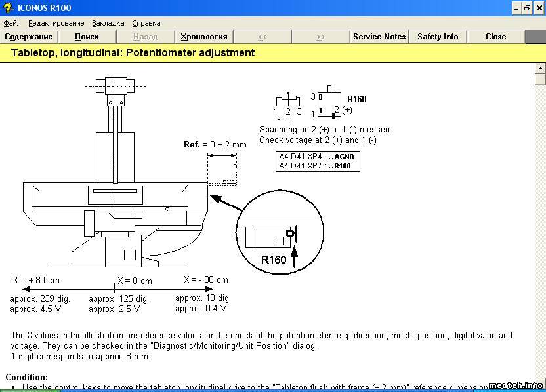Close the ICONOS R100 window
The height and width of the screenshot is (392, 546).
[x=539, y=8]
